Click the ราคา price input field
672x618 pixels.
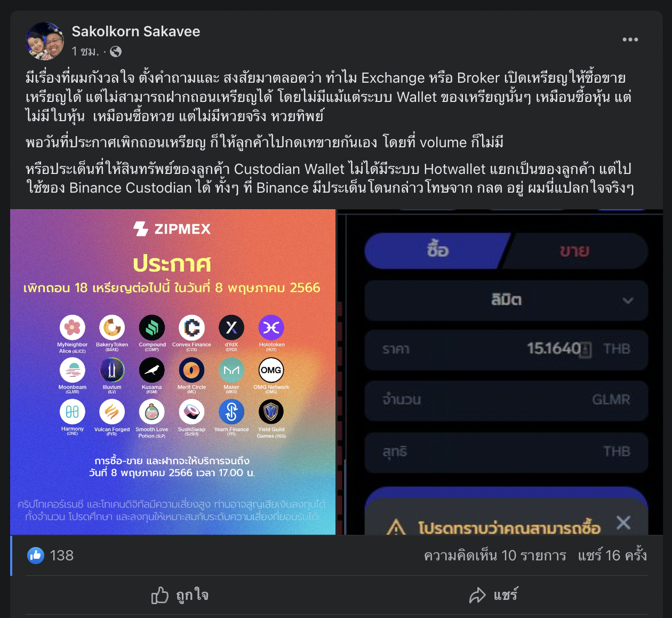[506, 349]
